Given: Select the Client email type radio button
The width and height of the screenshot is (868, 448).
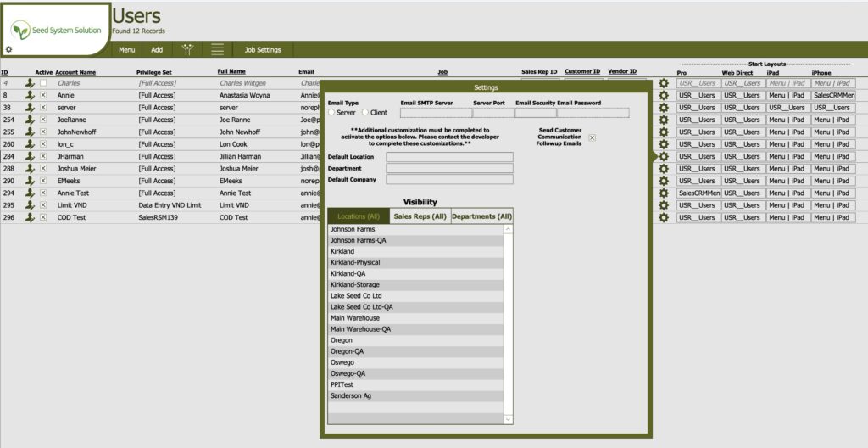Looking at the screenshot, I should (x=365, y=112).
